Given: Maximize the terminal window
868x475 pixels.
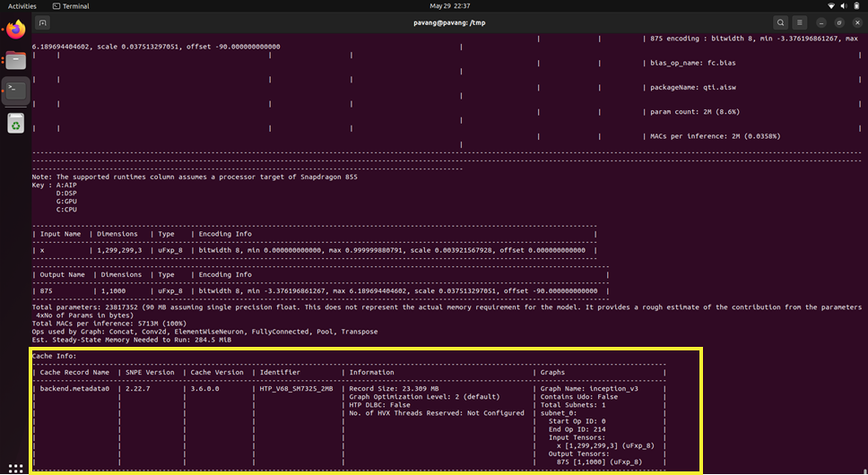Looking at the screenshot, I should pos(839,22).
